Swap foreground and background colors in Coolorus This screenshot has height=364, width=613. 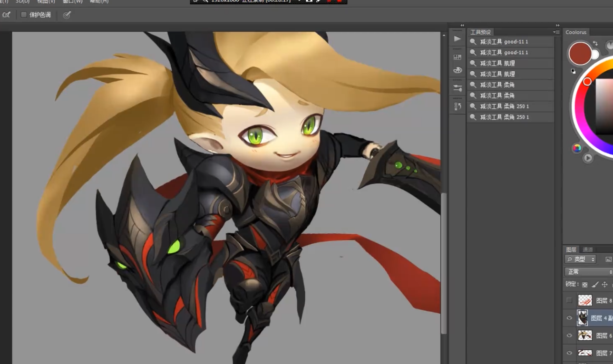click(x=595, y=43)
